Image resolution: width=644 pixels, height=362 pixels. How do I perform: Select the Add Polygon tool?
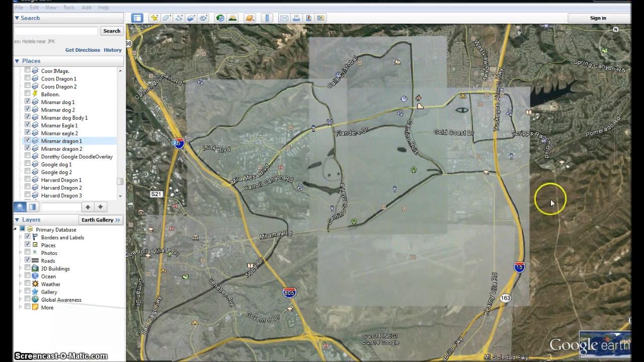point(167,18)
